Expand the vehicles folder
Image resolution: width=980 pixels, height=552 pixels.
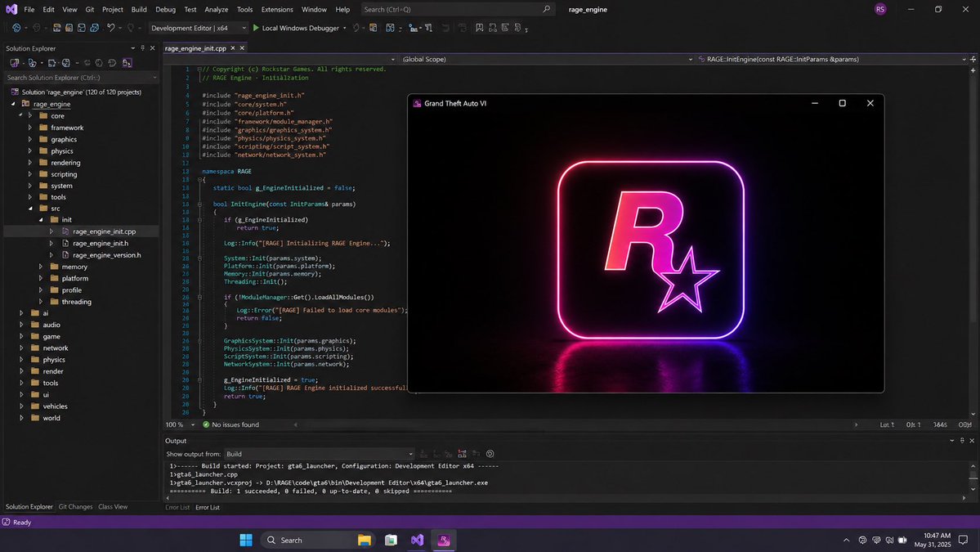21,406
